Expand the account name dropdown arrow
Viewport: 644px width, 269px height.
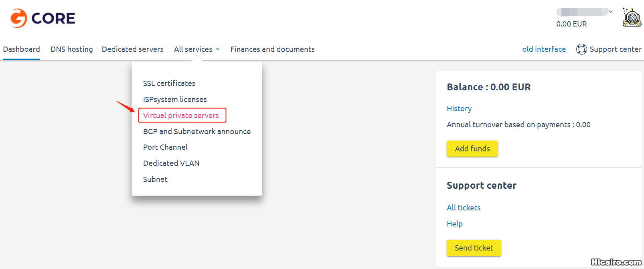(611, 12)
